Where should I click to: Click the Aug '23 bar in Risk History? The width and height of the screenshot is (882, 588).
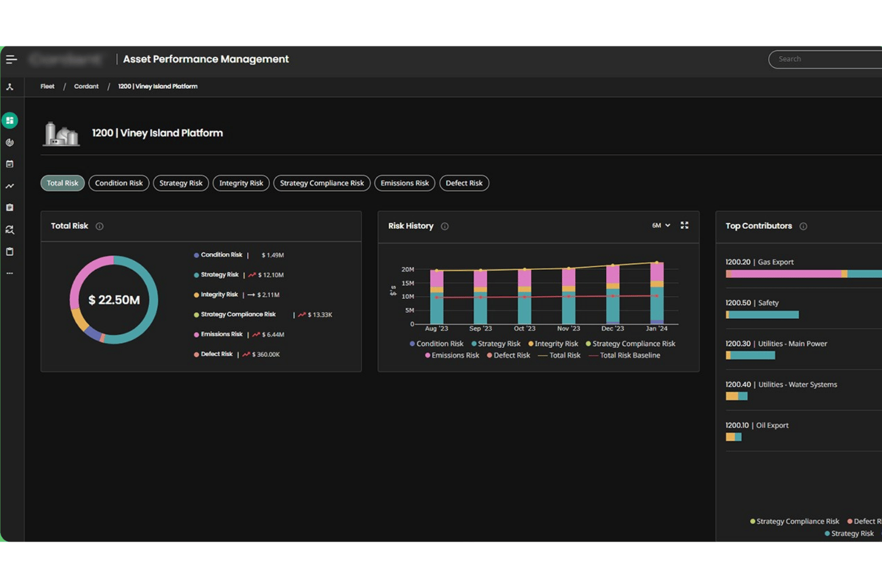click(437, 297)
